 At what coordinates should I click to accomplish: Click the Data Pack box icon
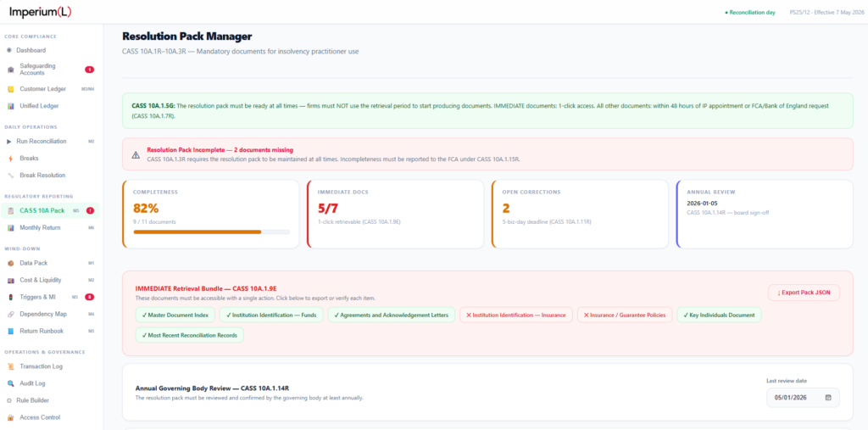coord(10,263)
